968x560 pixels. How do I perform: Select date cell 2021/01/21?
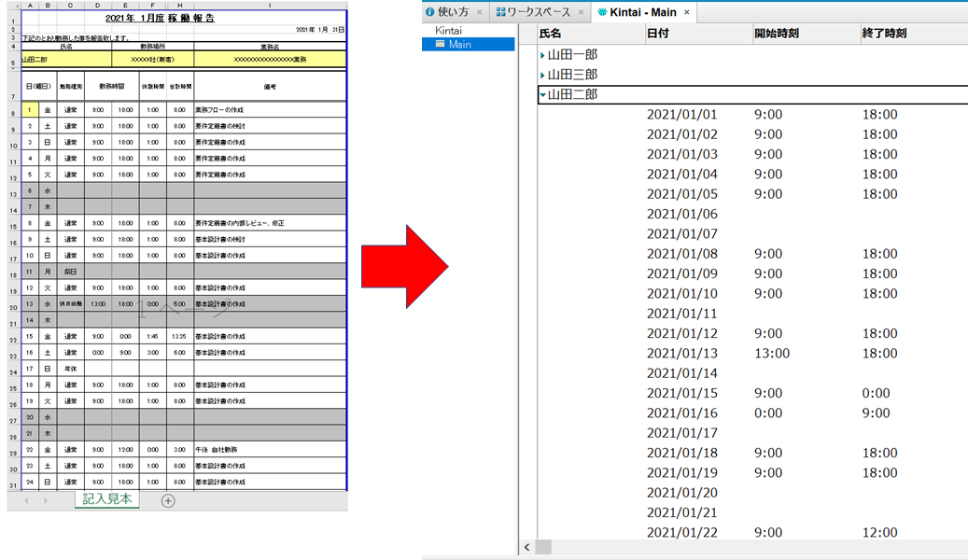[682, 512]
